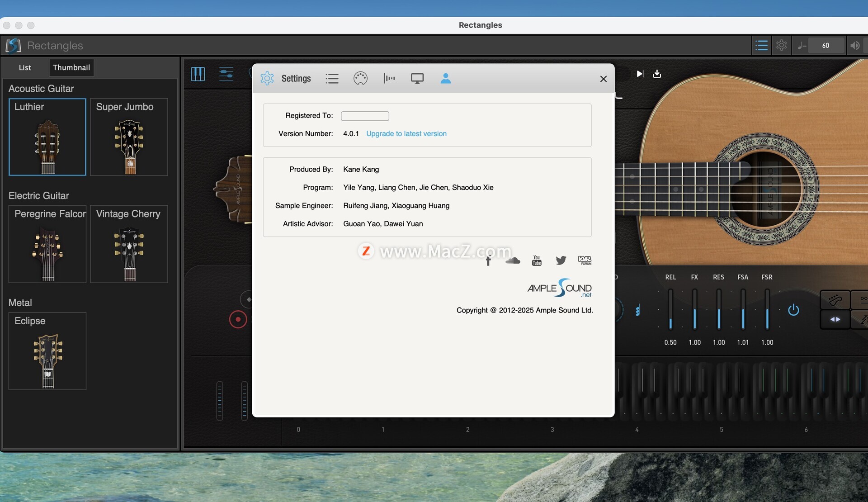Viewport: 868px width, 502px height.
Task: Open the Twitter bird icon
Action: (x=561, y=260)
